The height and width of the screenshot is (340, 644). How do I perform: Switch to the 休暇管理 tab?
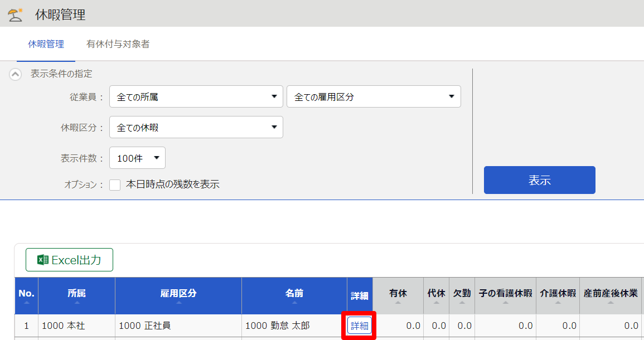point(46,44)
